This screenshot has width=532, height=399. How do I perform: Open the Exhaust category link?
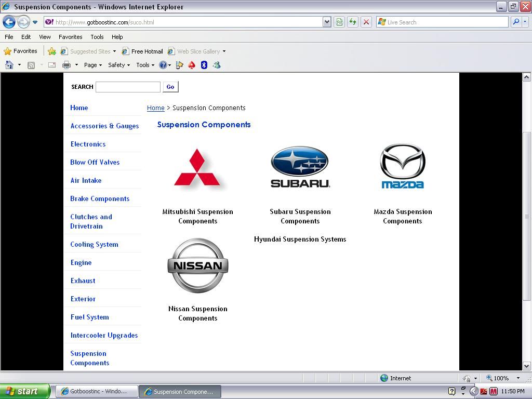pos(83,281)
